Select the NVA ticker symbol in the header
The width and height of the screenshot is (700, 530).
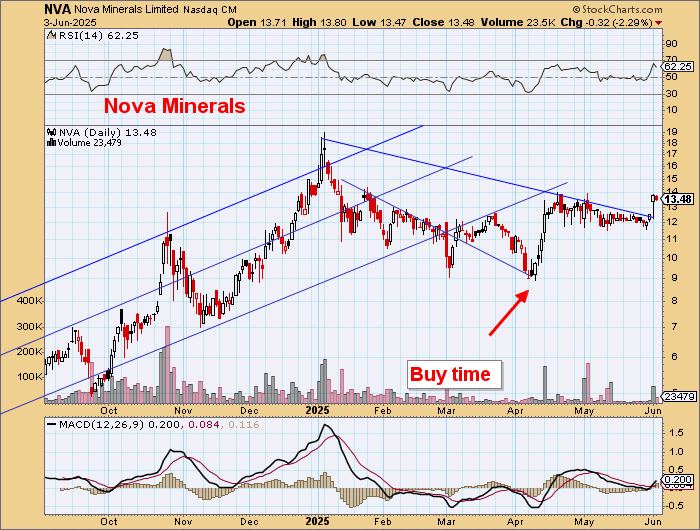tap(58, 9)
